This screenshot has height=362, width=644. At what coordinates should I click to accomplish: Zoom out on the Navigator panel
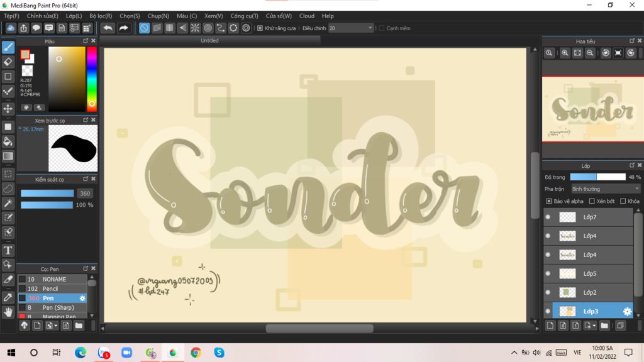[590, 53]
